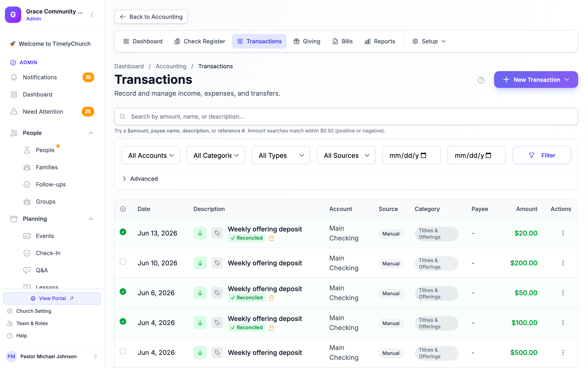Open actions menu for the $20.00 transaction

[x=563, y=233]
